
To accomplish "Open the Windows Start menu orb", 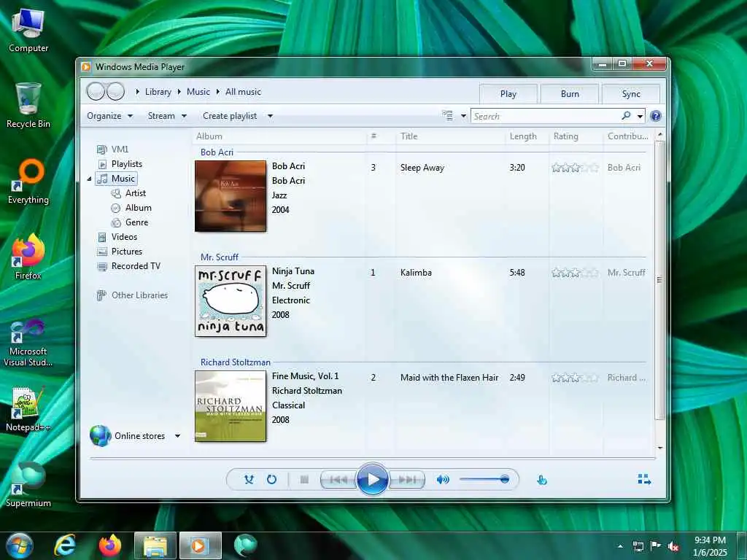I will [x=19, y=545].
